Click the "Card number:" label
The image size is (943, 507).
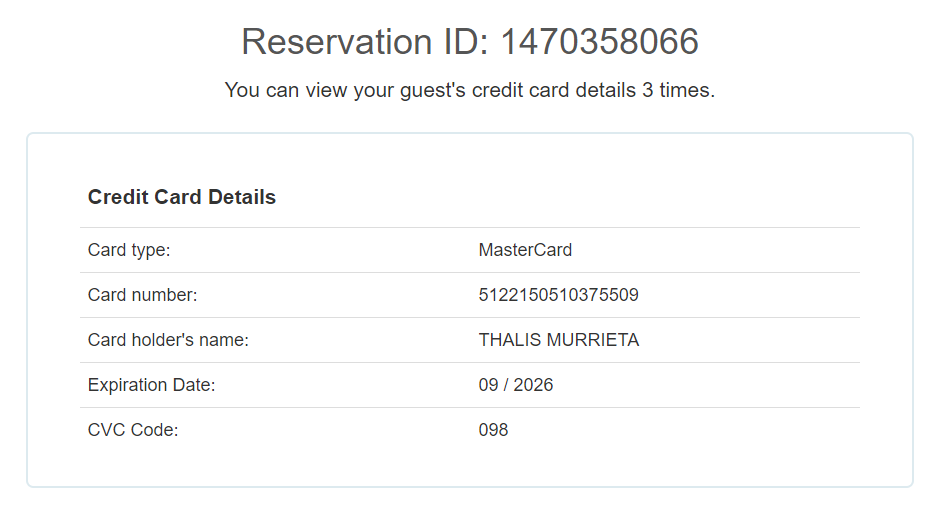(143, 295)
